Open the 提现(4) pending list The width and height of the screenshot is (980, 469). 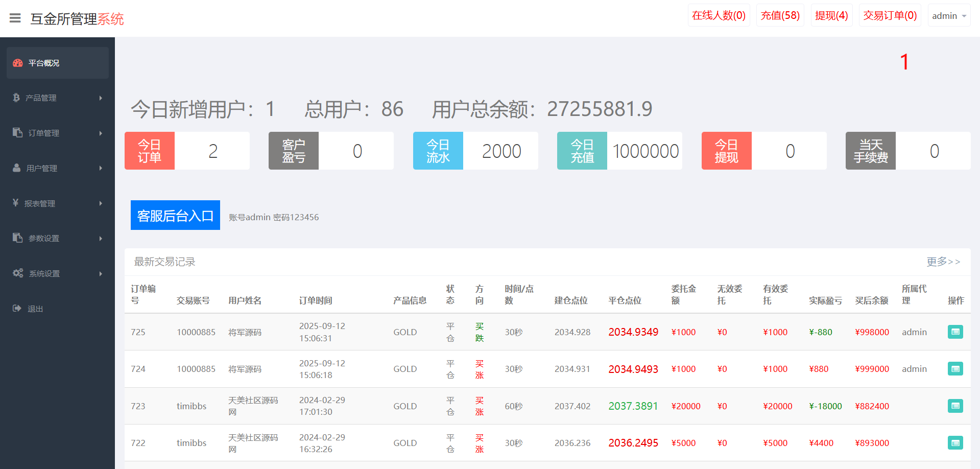(x=831, y=16)
